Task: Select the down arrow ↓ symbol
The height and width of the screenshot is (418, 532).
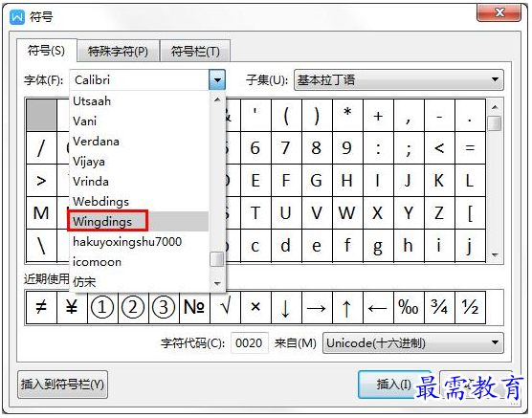Action: click(286, 307)
